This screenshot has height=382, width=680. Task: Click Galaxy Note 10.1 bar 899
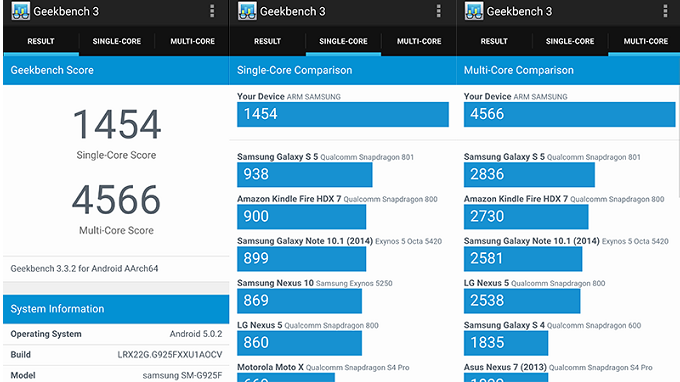(x=301, y=259)
